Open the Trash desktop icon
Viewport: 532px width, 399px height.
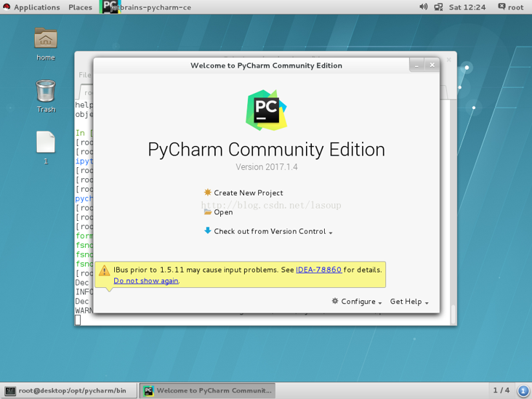(46, 96)
